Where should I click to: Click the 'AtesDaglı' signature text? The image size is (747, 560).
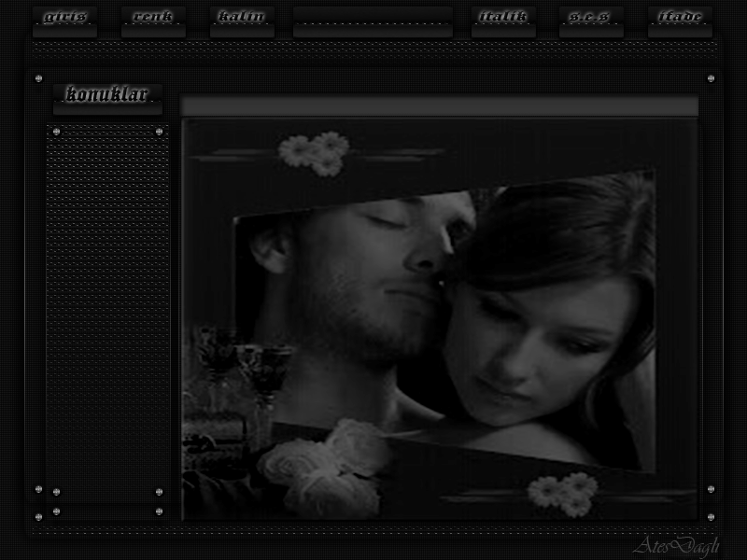pyautogui.click(x=676, y=545)
